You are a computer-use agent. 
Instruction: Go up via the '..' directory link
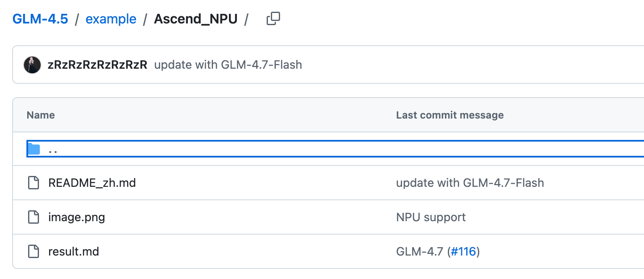(53, 150)
